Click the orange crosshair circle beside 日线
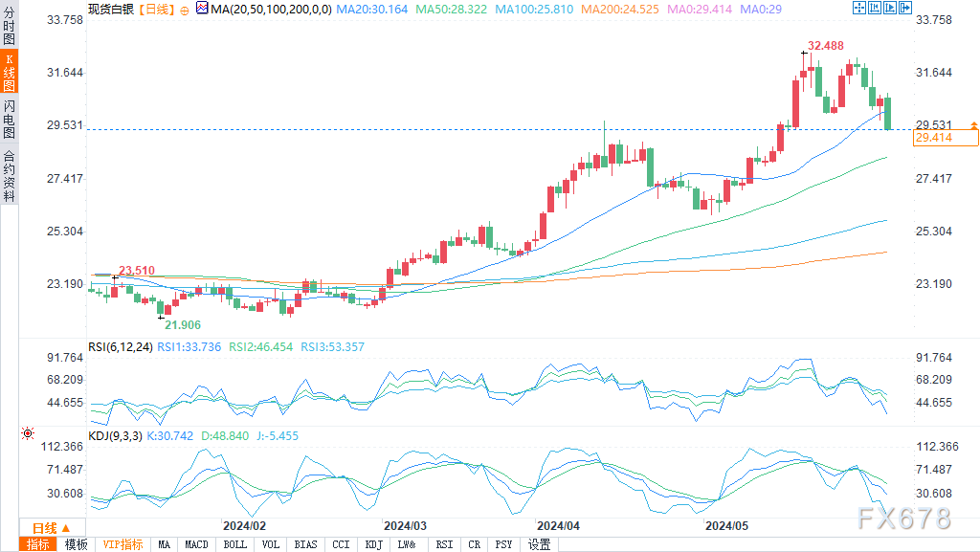The image size is (980, 552). pos(184,10)
